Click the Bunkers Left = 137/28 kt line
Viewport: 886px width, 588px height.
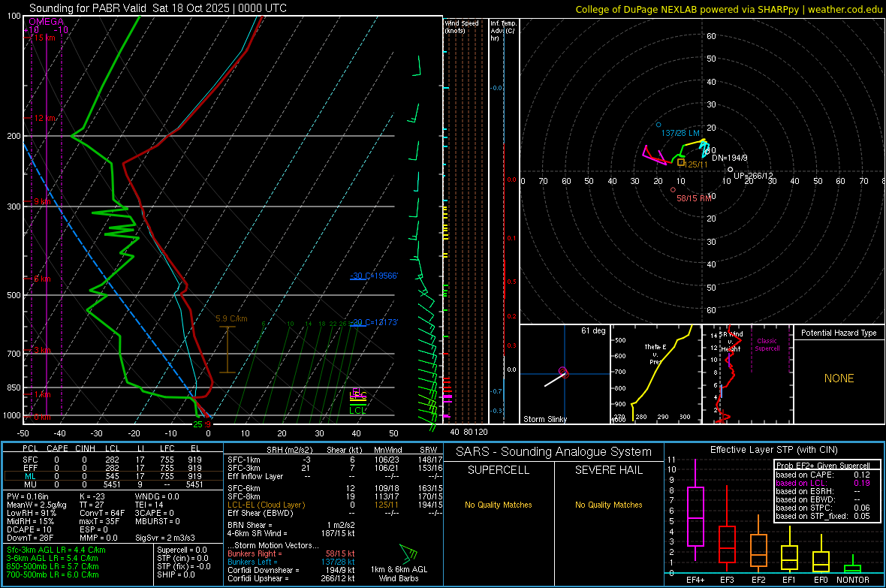pyautogui.click(x=291, y=562)
